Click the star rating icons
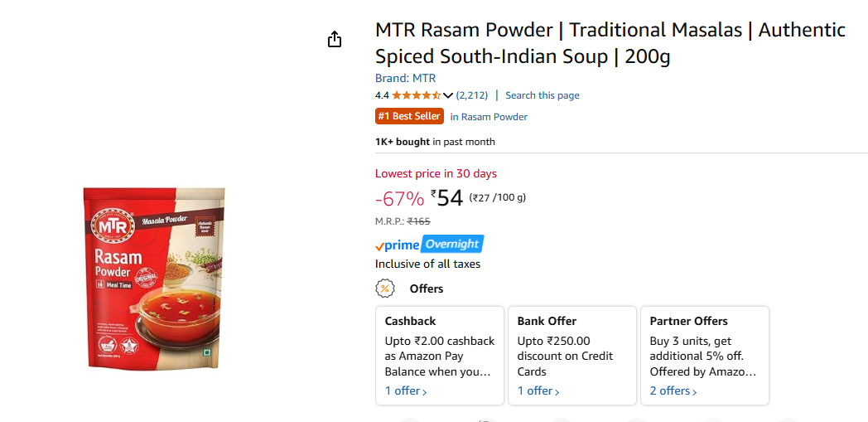The width and height of the screenshot is (868, 422). (417, 95)
